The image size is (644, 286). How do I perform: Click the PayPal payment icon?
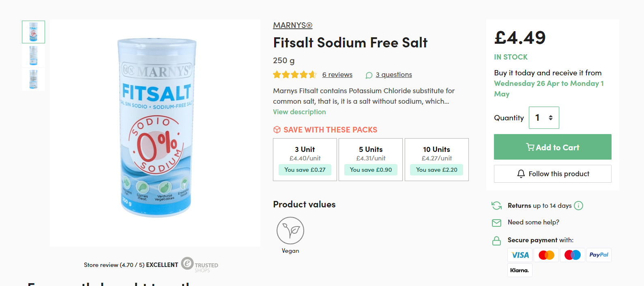pyautogui.click(x=599, y=255)
